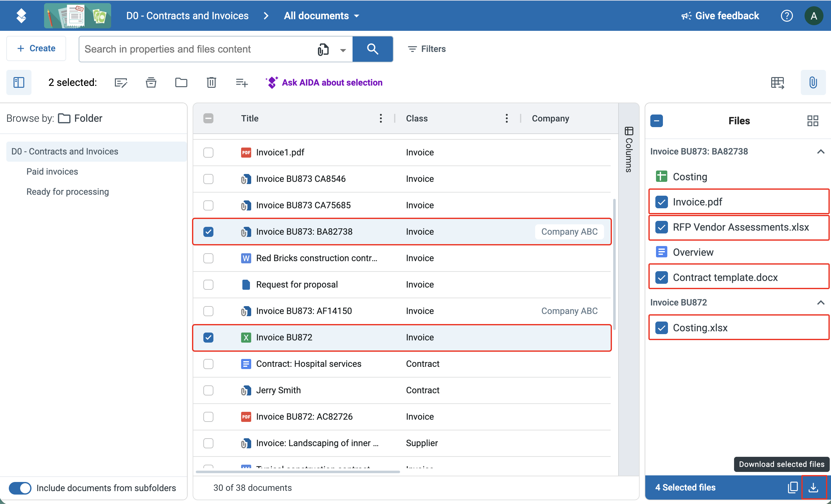This screenshot has width=831, height=504.
Task: Switch Files panel to grid view
Action: 813,121
